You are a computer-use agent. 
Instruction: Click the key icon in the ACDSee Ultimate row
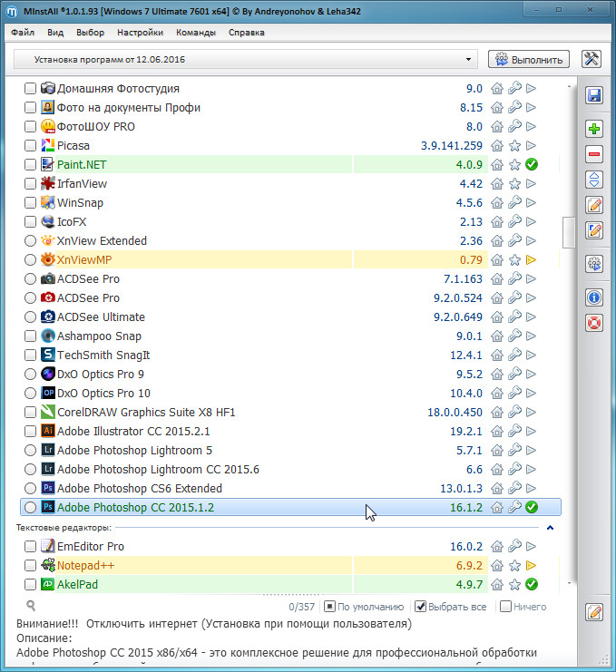click(514, 317)
